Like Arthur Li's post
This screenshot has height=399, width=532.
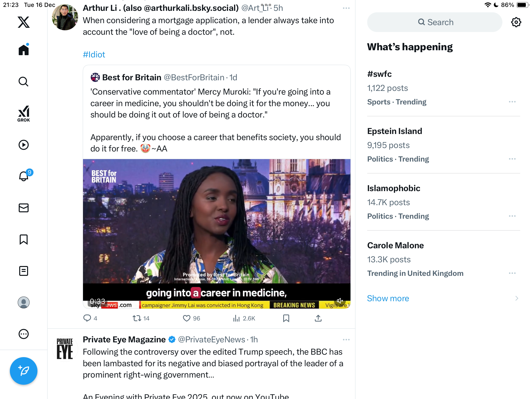(x=187, y=318)
